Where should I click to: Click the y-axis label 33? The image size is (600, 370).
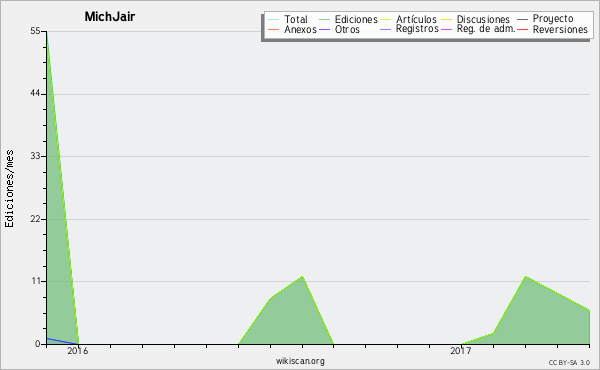pos(35,156)
